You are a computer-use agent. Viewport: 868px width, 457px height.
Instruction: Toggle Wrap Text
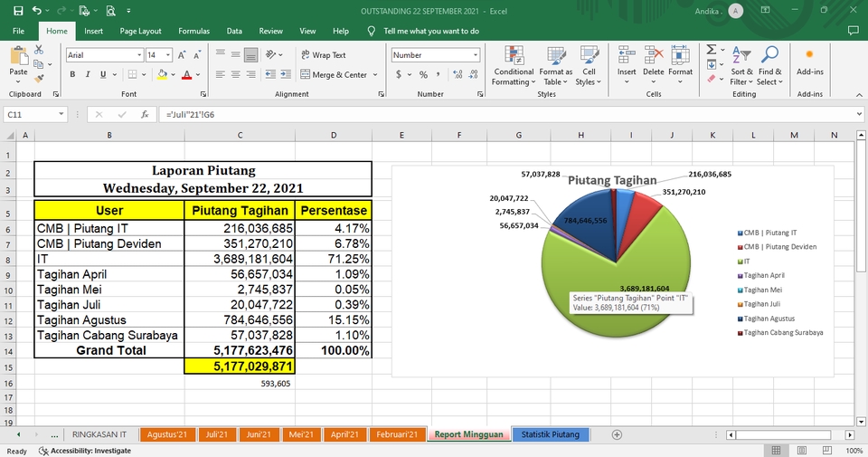click(324, 55)
